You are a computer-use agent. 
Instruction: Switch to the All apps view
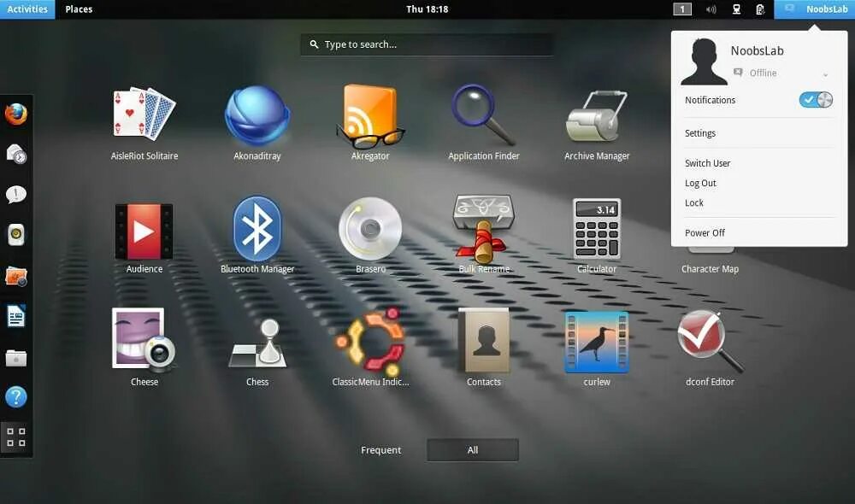[473, 450]
